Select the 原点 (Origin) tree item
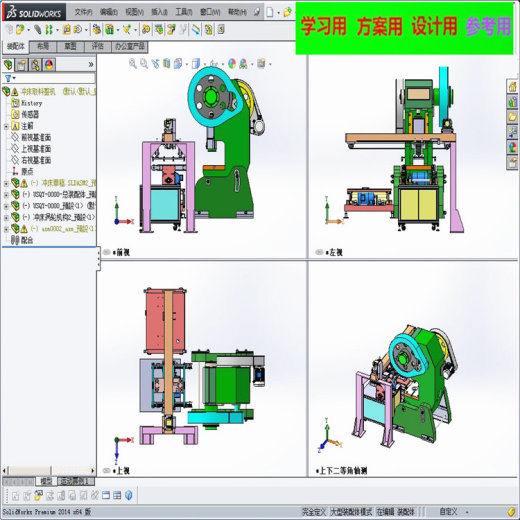 pyautogui.click(x=22, y=171)
